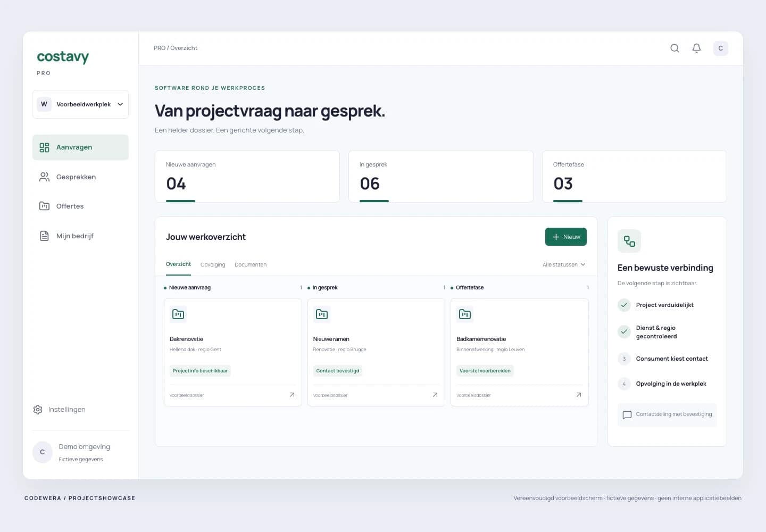Click the Een bewuste verbinding heading

click(x=665, y=268)
